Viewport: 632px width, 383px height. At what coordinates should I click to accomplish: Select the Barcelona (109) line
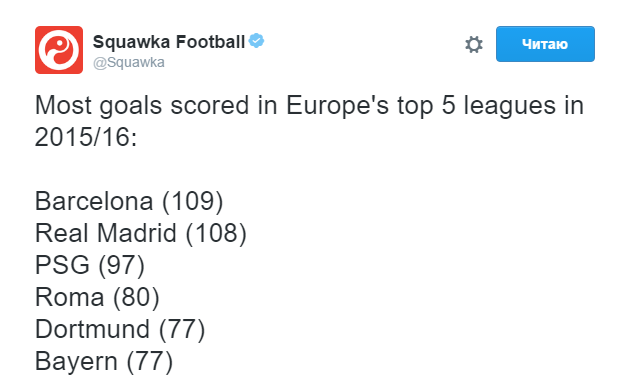(129, 201)
